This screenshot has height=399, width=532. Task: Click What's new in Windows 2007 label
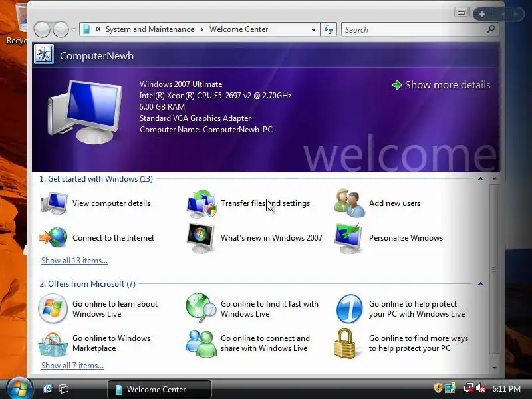(x=271, y=238)
